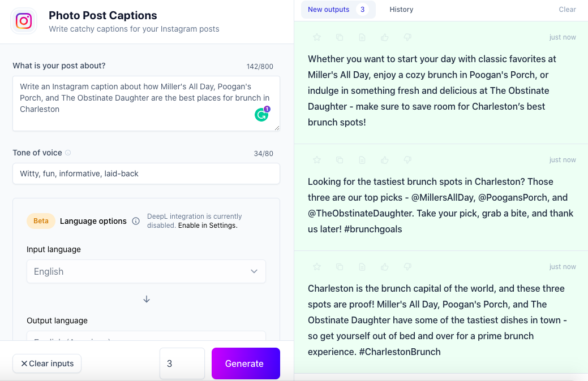Thumbs up the "Looking for the tastiest" caption
Image resolution: width=588 pixels, height=381 pixels.
(x=385, y=160)
